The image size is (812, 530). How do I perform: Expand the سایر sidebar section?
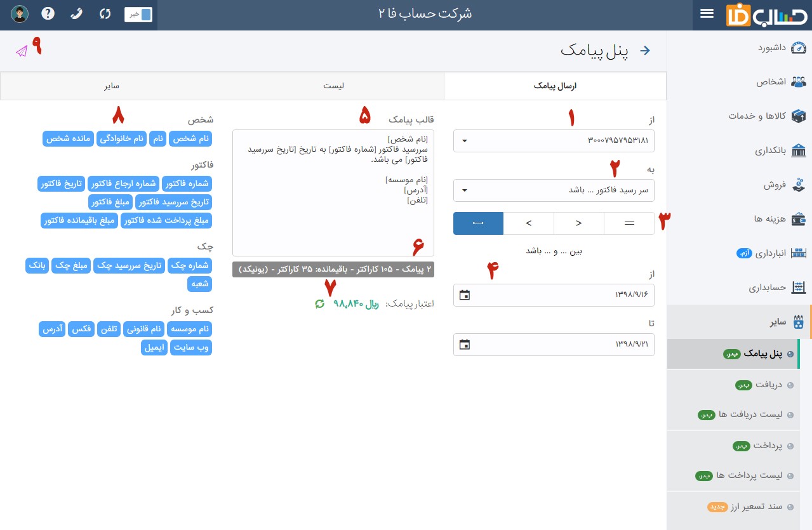click(739, 322)
